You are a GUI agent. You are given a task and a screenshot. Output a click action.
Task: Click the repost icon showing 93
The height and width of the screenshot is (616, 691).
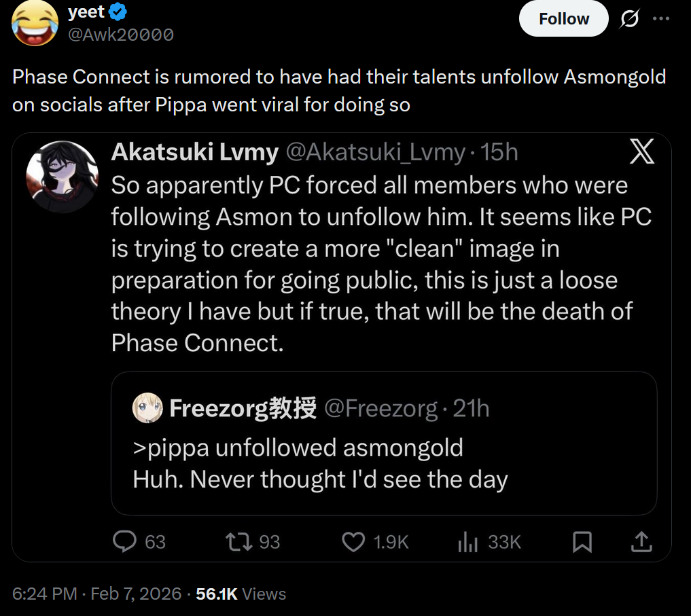[x=237, y=541]
